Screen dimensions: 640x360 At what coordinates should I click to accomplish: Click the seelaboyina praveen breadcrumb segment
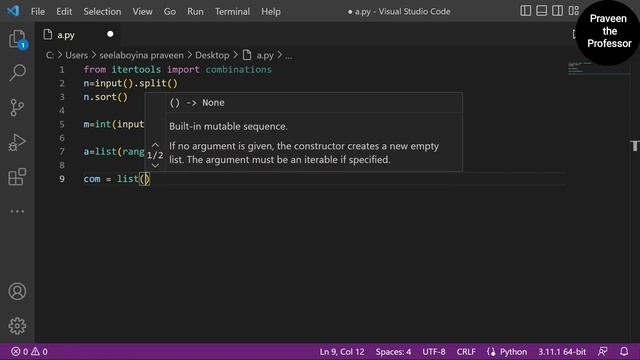click(x=141, y=55)
